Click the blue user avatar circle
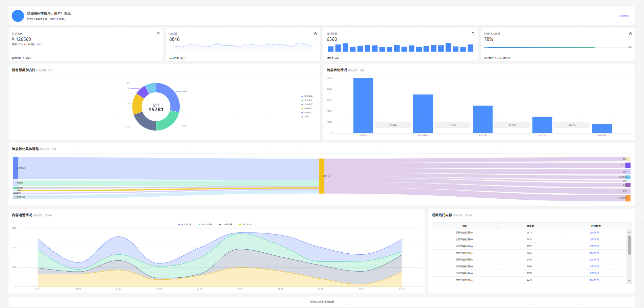The image size is (644, 308). pyautogui.click(x=18, y=16)
